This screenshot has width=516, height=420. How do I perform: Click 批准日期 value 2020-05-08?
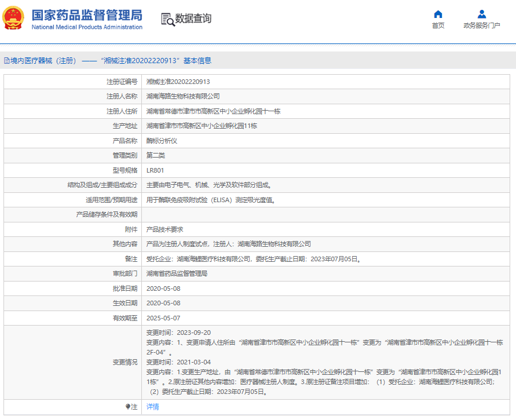tap(163, 288)
